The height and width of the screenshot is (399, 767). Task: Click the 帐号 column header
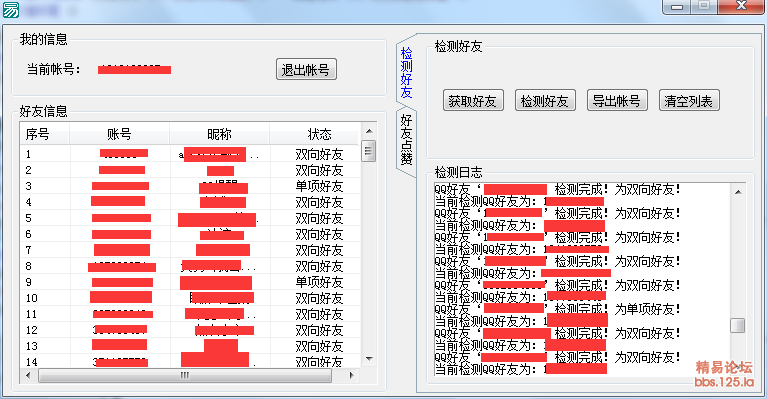click(x=120, y=134)
